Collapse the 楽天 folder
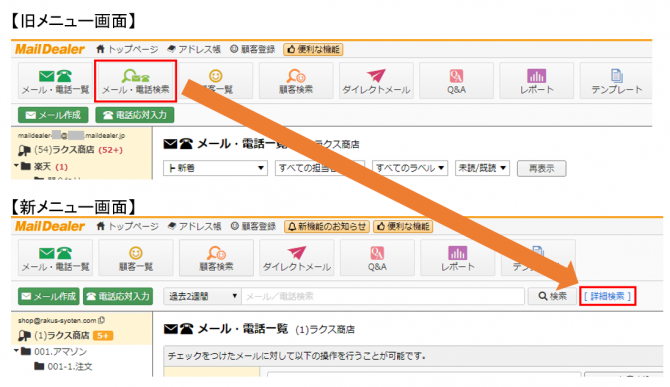The image size is (670, 387). point(16,166)
